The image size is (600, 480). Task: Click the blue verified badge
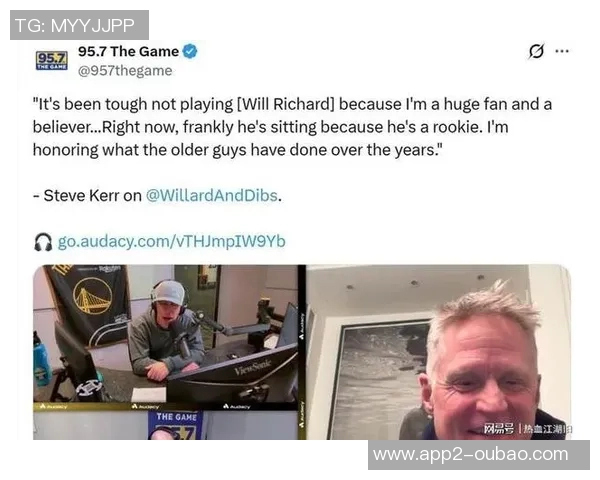(190, 51)
